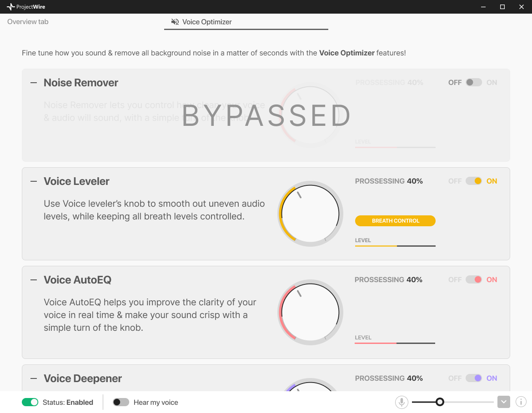Maximize the ProjectWire window

[x=502, y=7]
